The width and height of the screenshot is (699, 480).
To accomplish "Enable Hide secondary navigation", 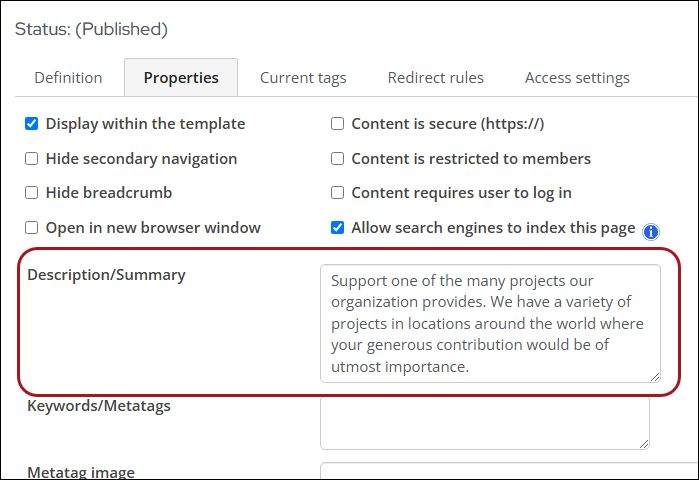I will [x=31, y=158].
